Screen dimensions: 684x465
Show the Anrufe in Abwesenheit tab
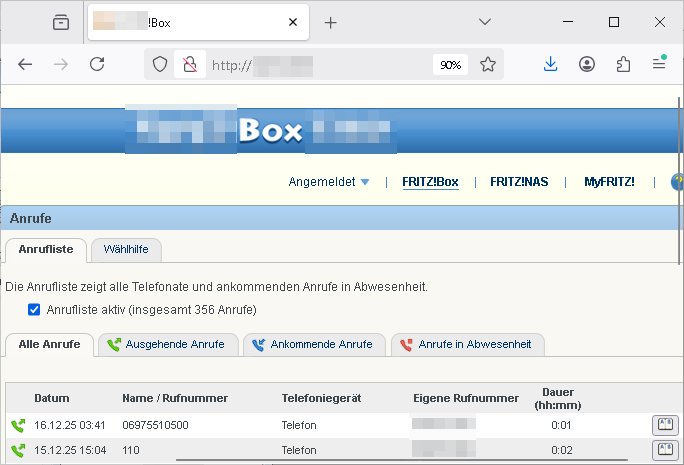(467, 344)
